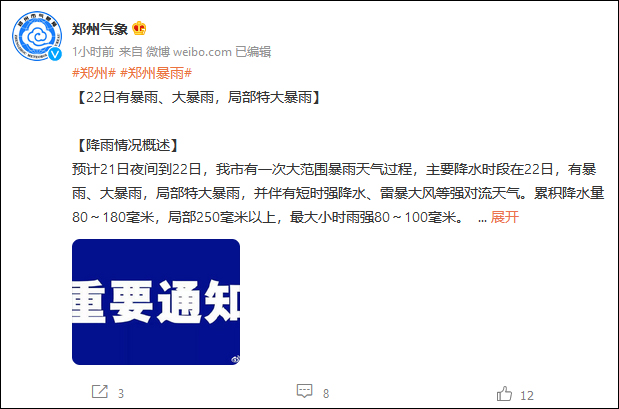View edit history via 已编辑 label

[253, 52]
